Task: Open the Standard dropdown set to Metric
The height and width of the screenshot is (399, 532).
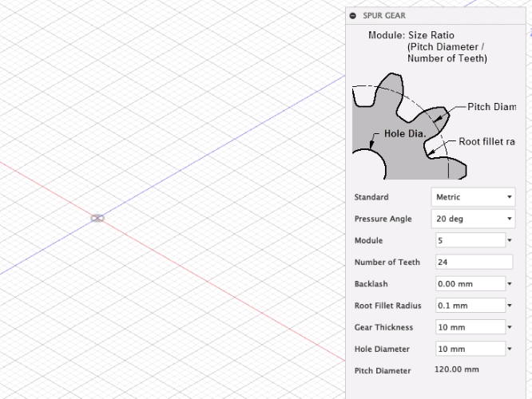Action: tap(474, 197)
